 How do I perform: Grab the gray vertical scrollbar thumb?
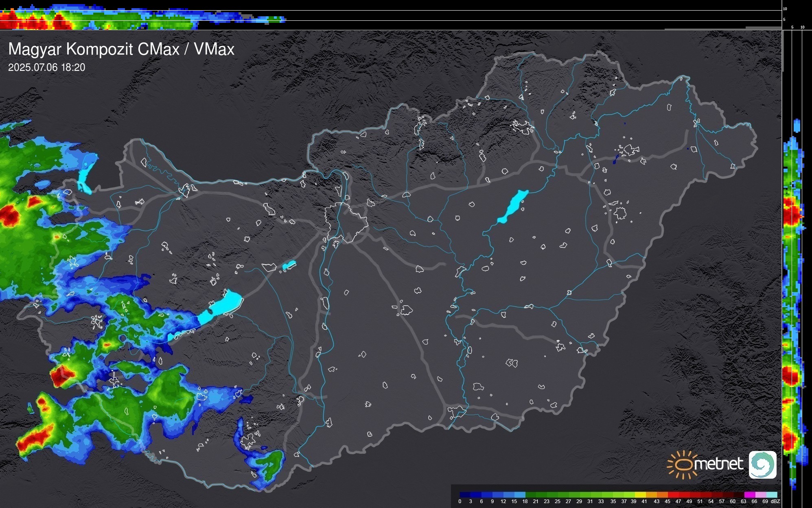782,51
